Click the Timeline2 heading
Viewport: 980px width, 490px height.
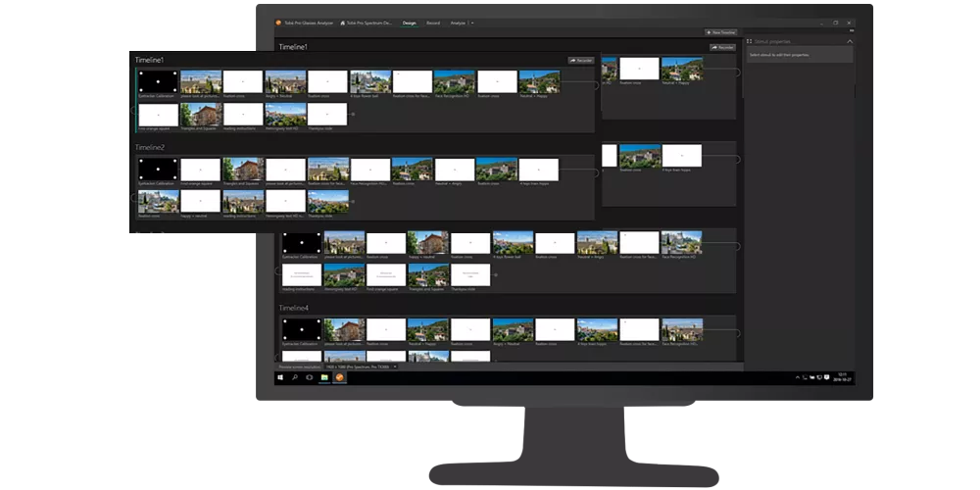(x=150, y=148)
